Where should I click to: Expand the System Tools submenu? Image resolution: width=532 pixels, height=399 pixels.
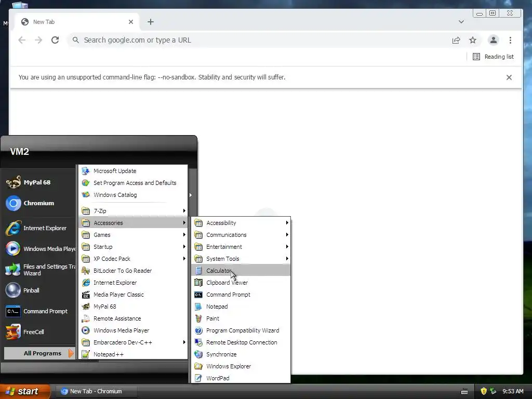(241, 259)
